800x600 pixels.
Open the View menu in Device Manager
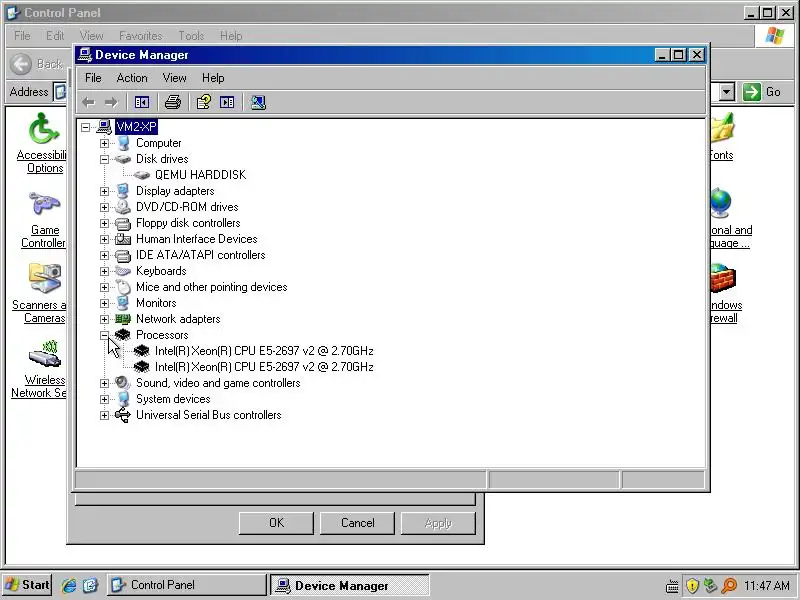point(174,78)
